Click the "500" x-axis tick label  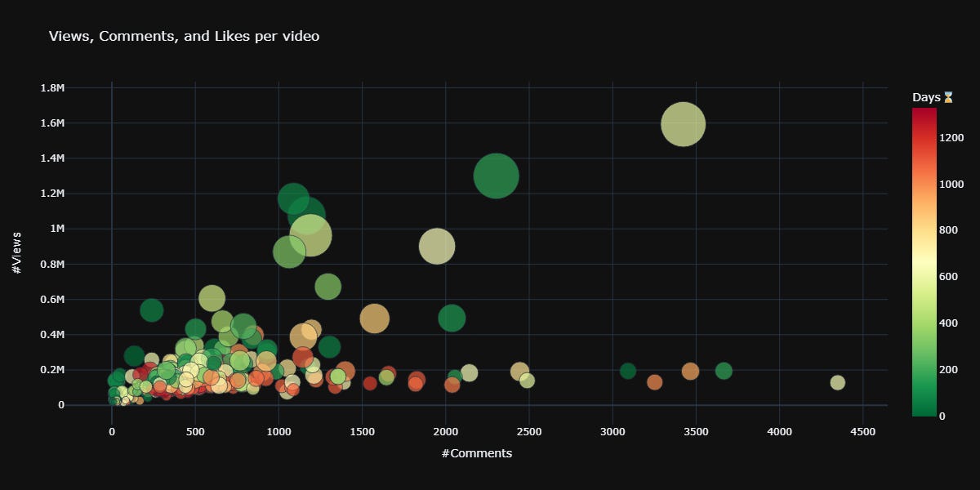point(195,432)
